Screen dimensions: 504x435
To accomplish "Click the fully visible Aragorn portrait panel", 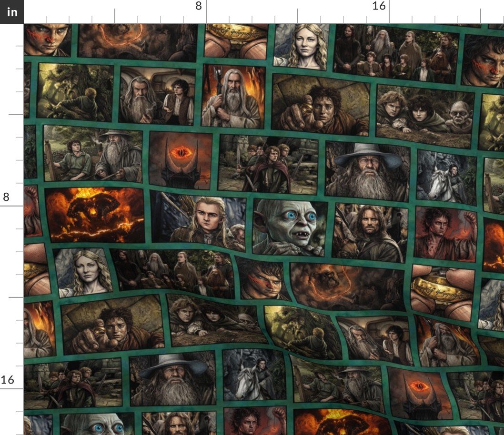I will (x=370, y=232).
